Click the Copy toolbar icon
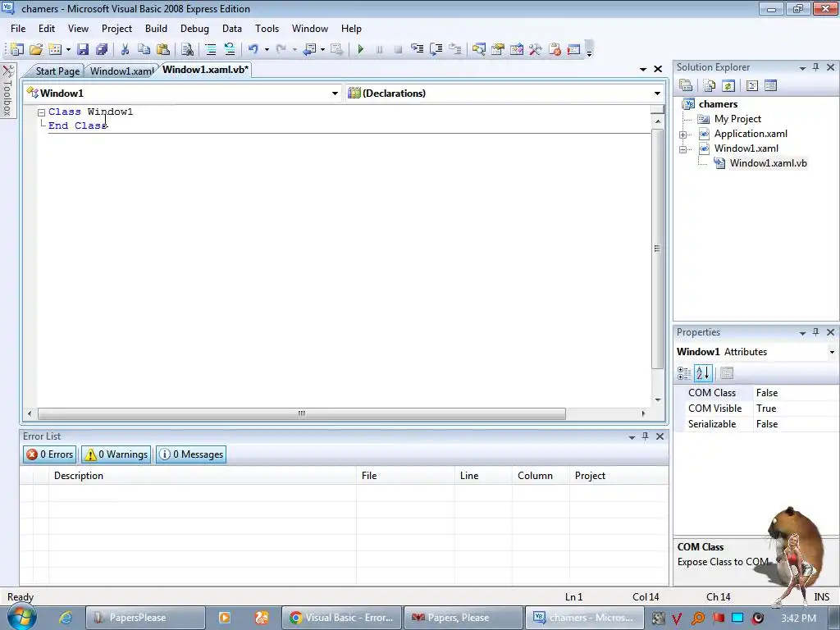The image size is (840, 630). pyautogui.click(x=144, y=49)
